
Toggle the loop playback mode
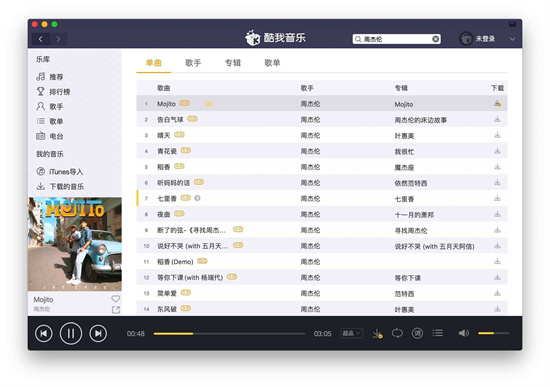click(397, 333)
